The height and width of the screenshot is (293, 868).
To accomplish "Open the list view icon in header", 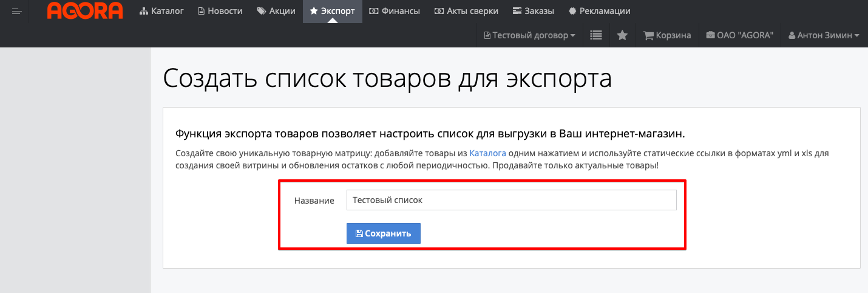I will point(596,35).
